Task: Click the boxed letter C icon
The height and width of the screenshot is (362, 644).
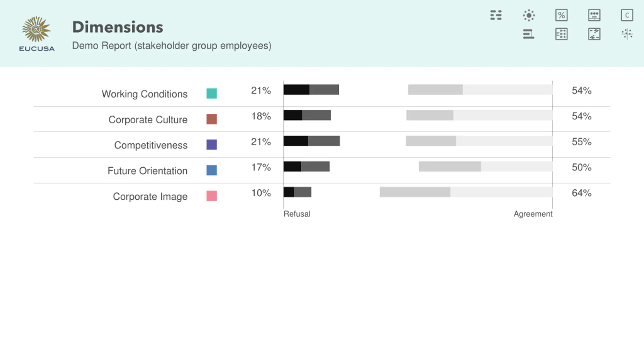Action: tap(627, 15)
